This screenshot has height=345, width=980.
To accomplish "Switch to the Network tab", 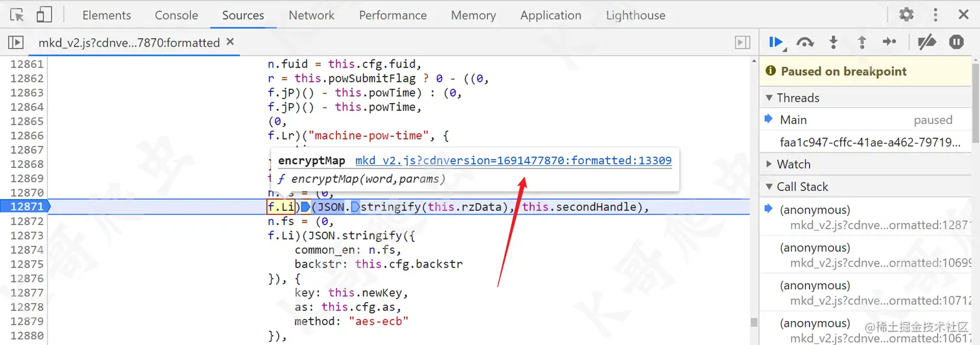I will pyautogui.click(x=311, y=15).
